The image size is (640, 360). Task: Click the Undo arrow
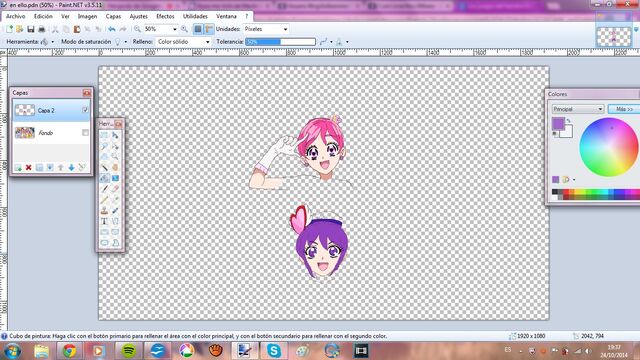(x=111, y=29)
